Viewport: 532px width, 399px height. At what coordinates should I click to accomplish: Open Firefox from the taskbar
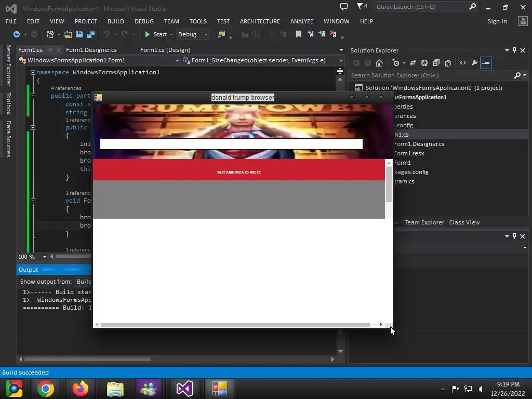click(81, 389)
